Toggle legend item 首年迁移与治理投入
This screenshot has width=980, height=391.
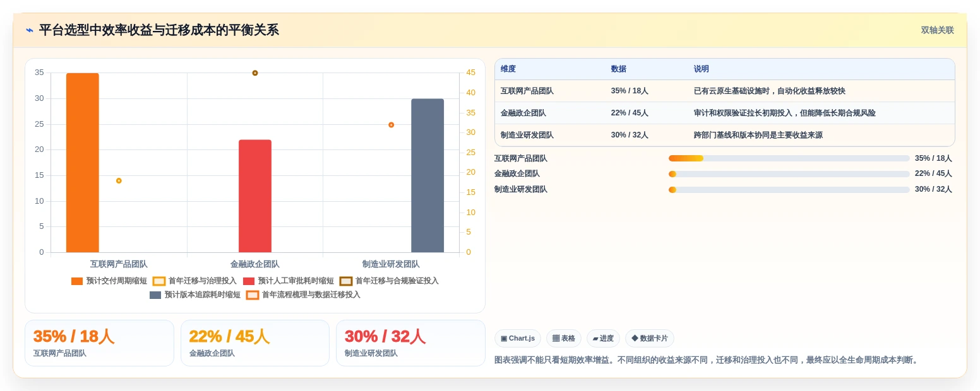point(194,281)
